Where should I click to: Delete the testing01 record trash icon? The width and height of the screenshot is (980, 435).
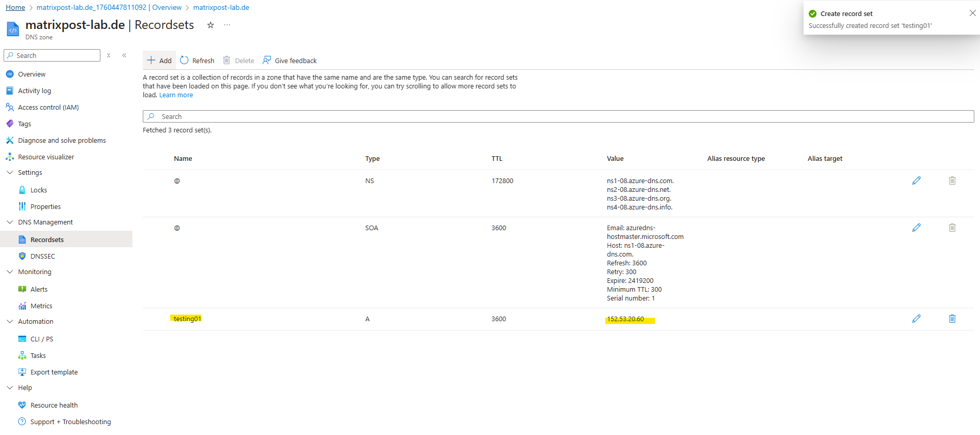click(952, 319)
